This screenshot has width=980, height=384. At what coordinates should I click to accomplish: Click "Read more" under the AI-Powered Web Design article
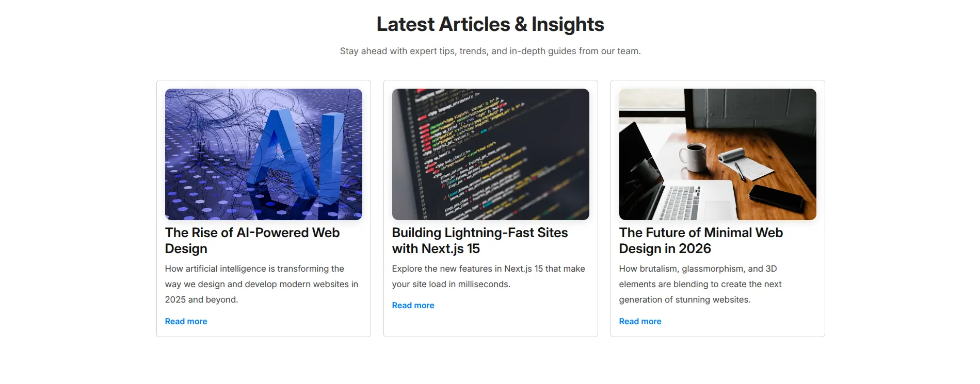click(185, 321)
